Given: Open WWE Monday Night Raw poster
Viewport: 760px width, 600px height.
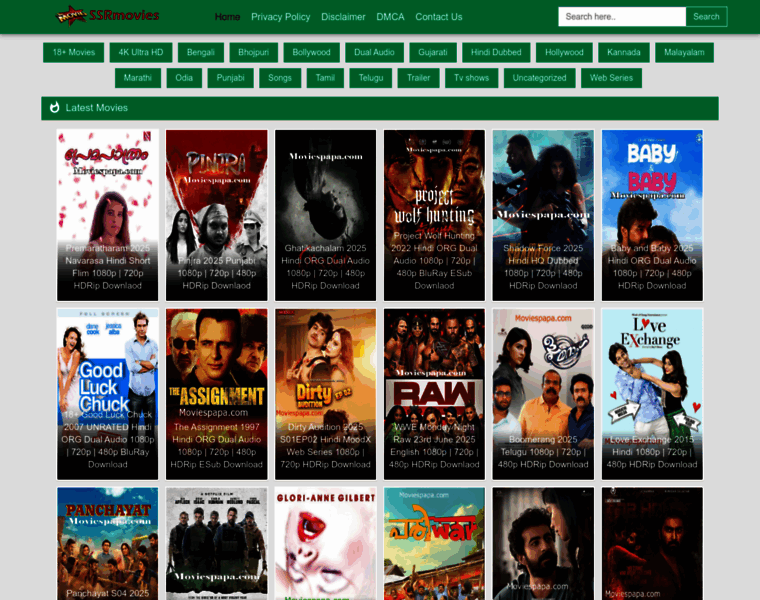Looking at the screenshot, I should tap(434, 394).
